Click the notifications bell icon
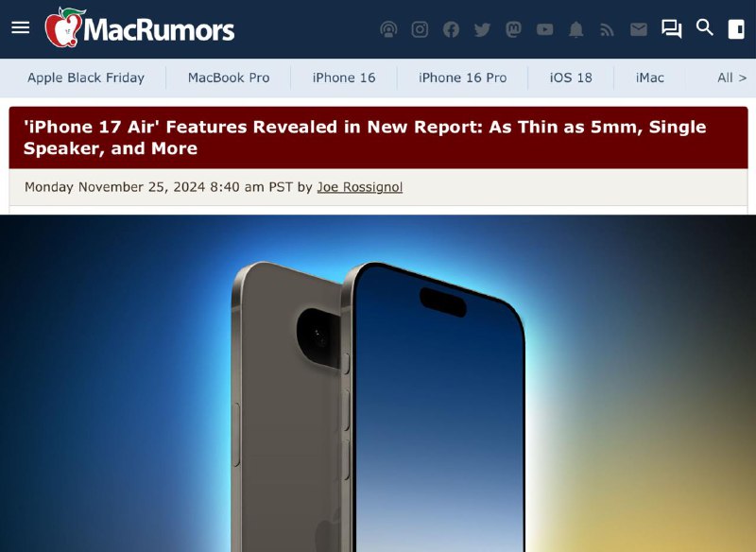 576,29
